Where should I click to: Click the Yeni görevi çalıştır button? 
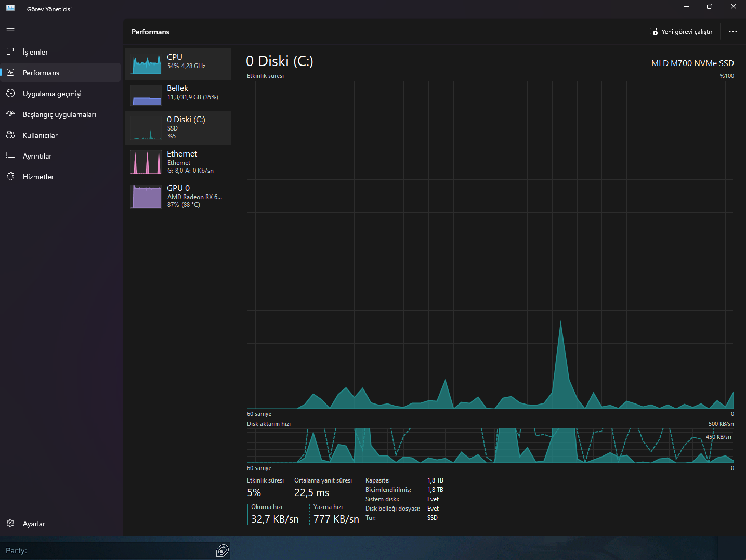[681, 32]
